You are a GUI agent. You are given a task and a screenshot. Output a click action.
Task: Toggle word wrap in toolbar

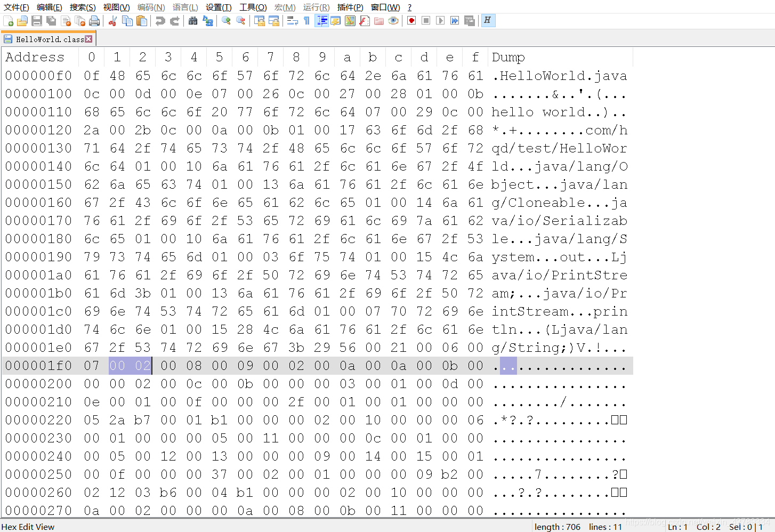pyautogui.click(x=292, y=21)
